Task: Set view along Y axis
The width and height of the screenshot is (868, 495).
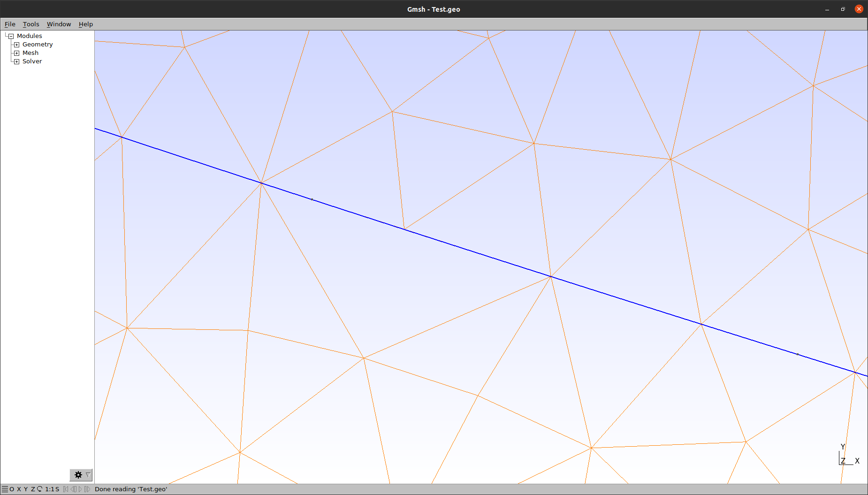Action: (26, 489)
